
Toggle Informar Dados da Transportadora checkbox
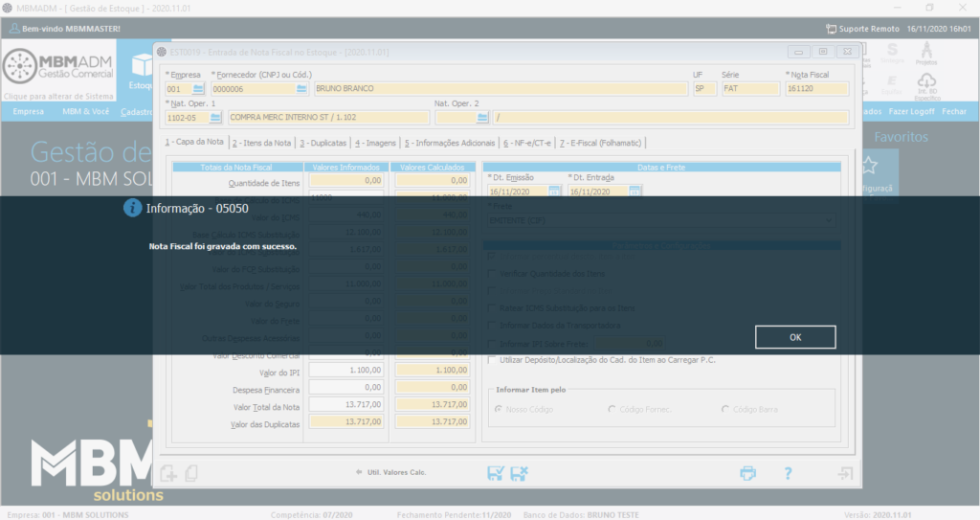pos(492,326)
